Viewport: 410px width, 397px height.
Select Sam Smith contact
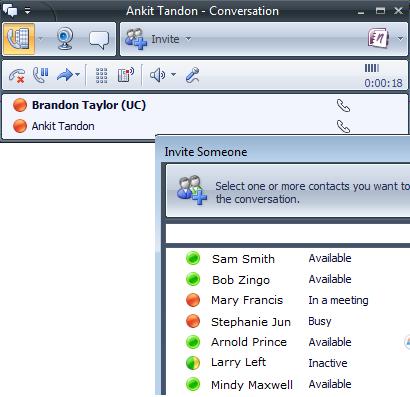[243, 259]
